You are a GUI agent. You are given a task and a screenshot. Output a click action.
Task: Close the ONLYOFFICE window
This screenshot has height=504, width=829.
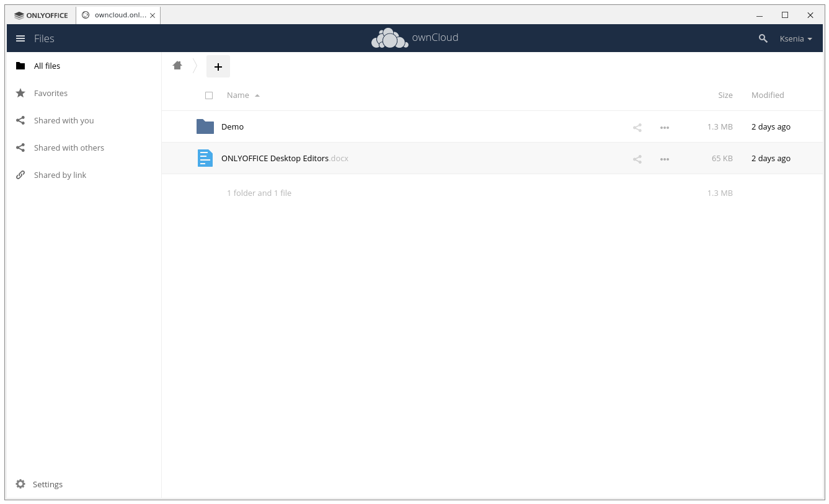pos(810,15)
